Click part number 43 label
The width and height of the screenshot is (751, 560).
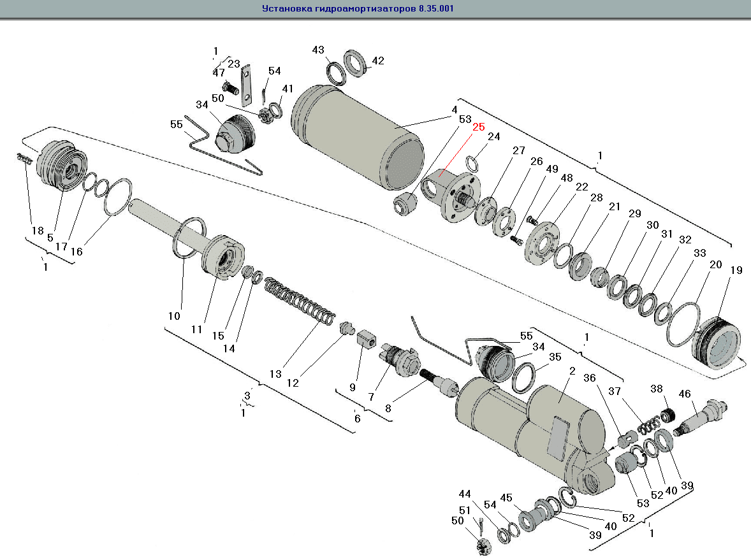318,50
